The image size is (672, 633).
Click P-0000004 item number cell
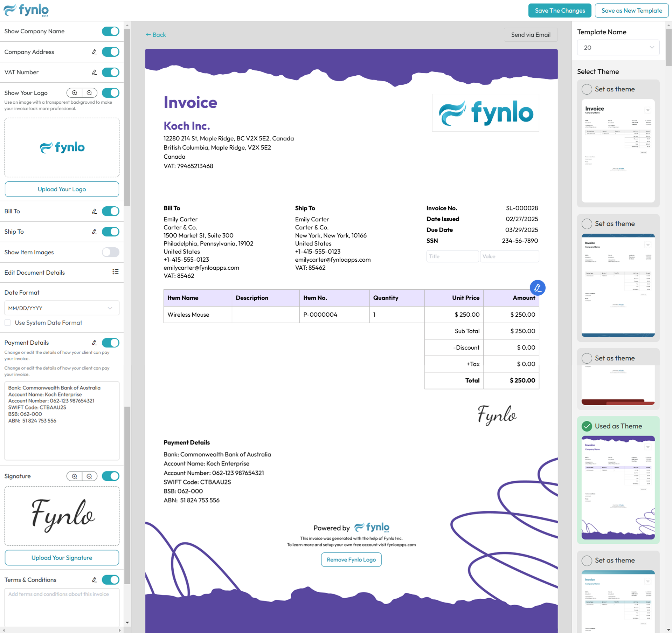(334, 315)
